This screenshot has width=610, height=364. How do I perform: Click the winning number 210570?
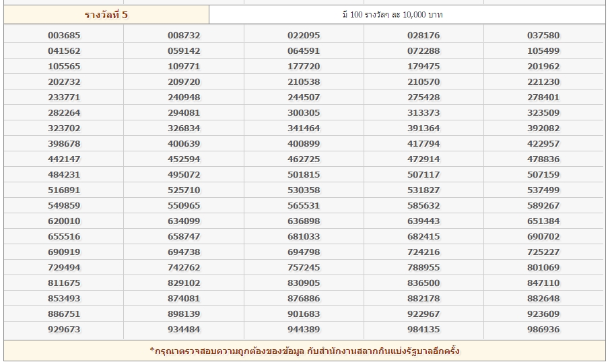coord(423,82)
